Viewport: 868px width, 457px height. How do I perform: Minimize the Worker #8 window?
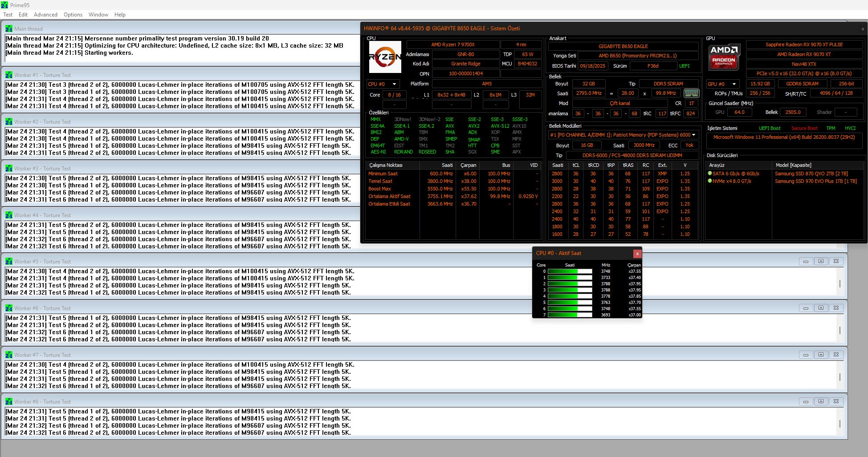(806, 401)
